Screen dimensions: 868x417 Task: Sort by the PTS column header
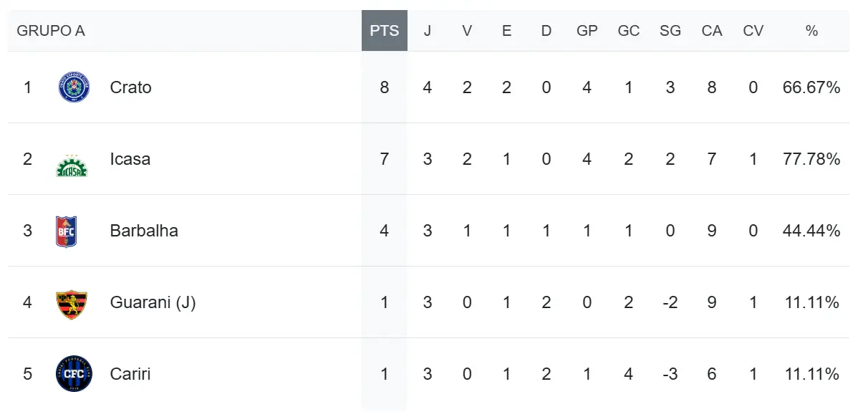click(x=385, y=31)
